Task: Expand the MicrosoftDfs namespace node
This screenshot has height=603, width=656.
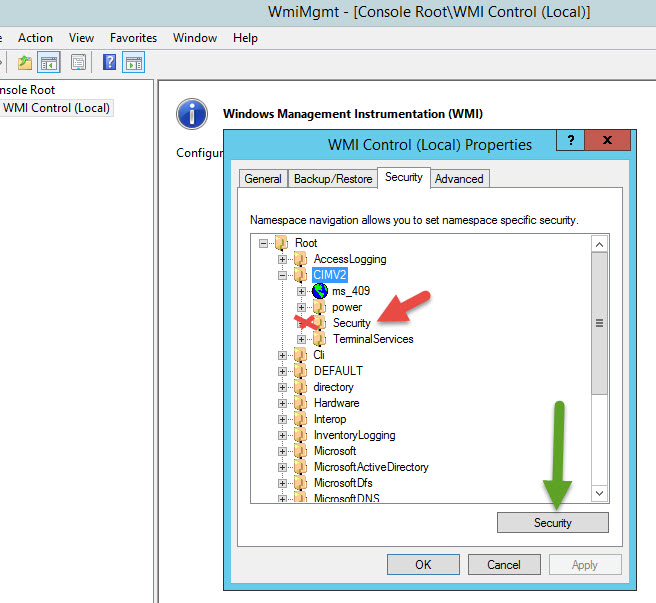Action: [282, 483]
